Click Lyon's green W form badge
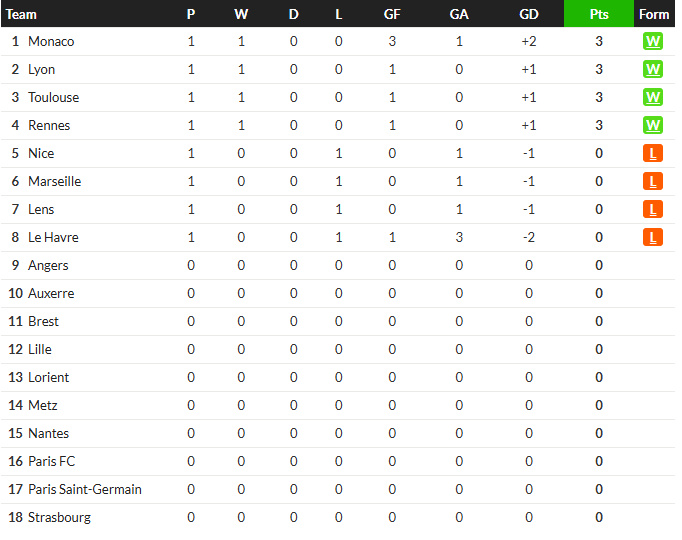The width and height of the screenshot is (682, 540). pos(652,69)
